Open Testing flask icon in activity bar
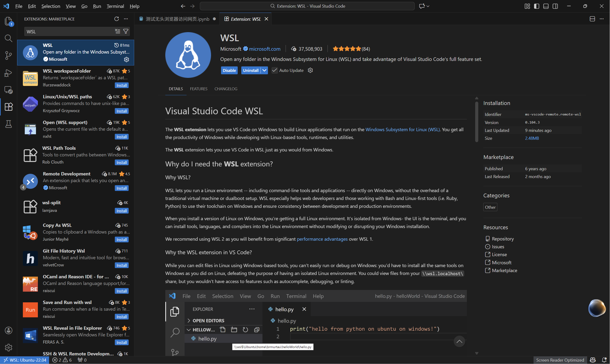 point(8,124)
